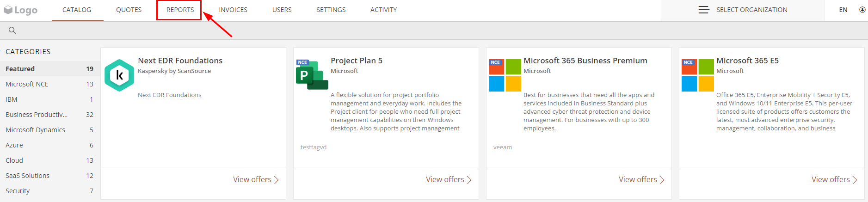Click the search magnifier icon
Image resolution: width=868 pixels, height=202 pixels.
(x=12, y=31)
